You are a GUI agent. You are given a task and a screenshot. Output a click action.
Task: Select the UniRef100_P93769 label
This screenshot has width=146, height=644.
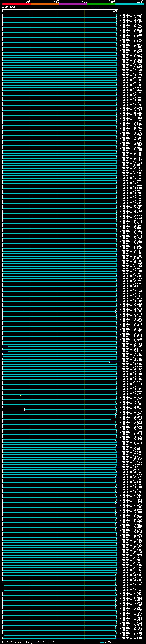[x=131, y=63]
